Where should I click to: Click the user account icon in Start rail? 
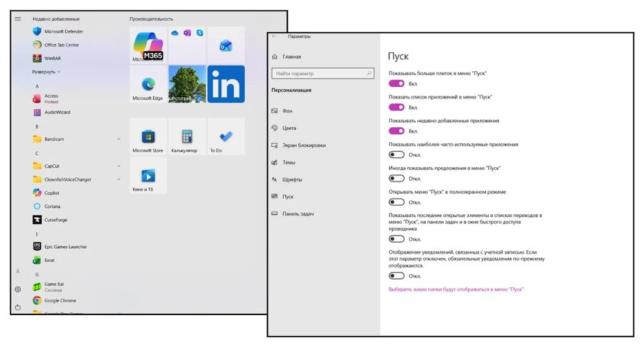(17, 272)
